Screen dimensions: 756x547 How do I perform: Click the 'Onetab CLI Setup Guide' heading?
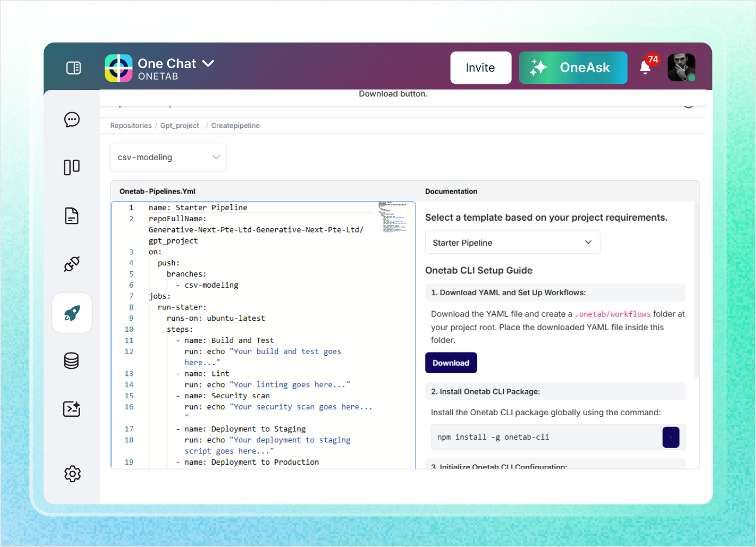point(479,270)
